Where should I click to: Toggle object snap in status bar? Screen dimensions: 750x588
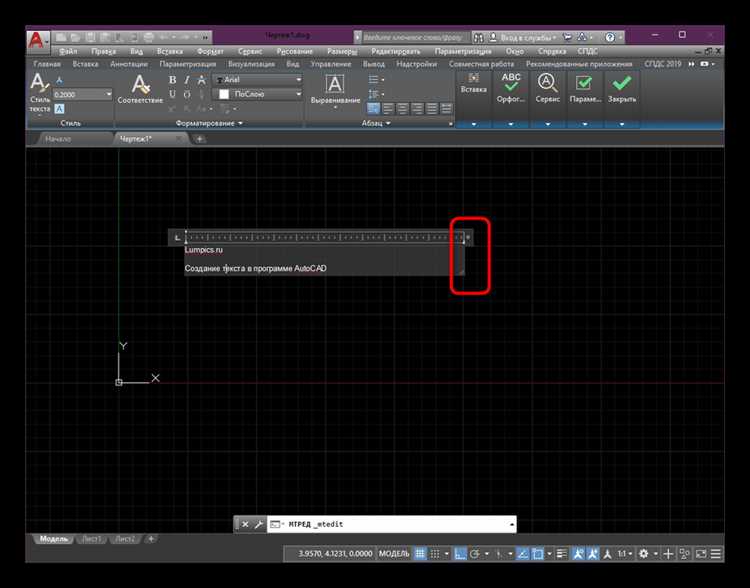(538, 554)
